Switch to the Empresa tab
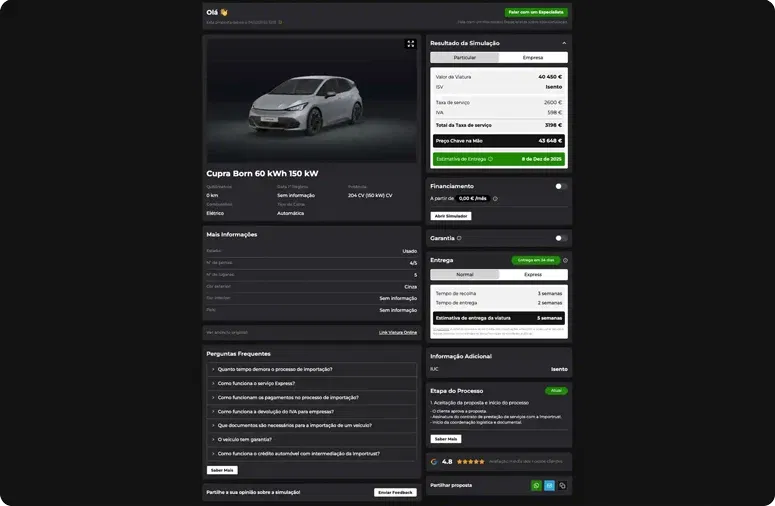The height and width of the screenshot is (506, 775). [533, 58]
